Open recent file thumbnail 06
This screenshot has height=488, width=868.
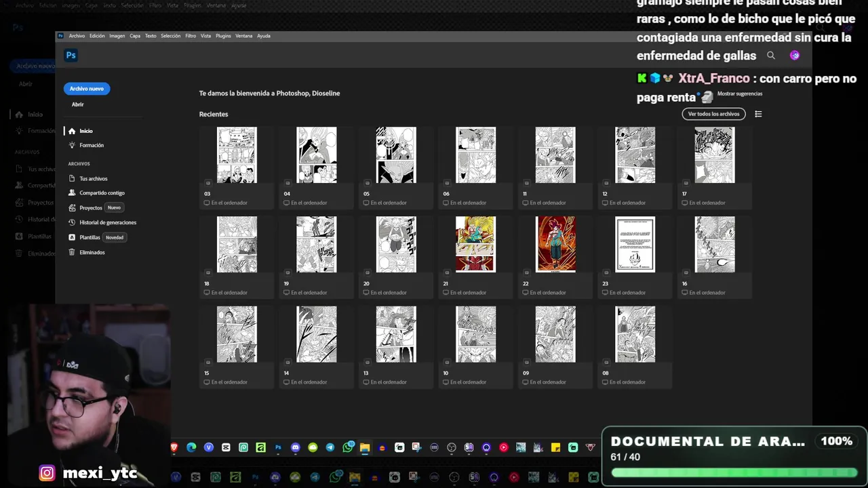475,155
